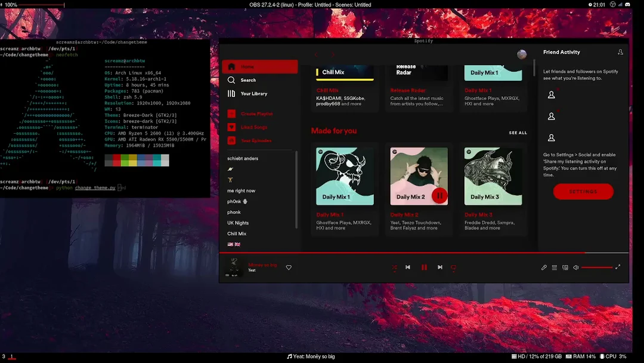Click the Create Playlist icon

(232, 113)
